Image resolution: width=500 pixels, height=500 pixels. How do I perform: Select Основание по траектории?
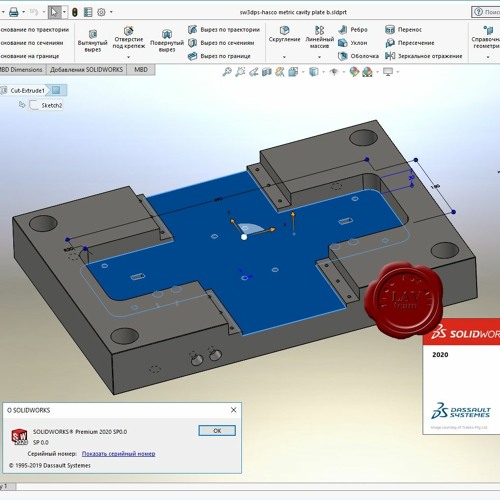[34, 30]
